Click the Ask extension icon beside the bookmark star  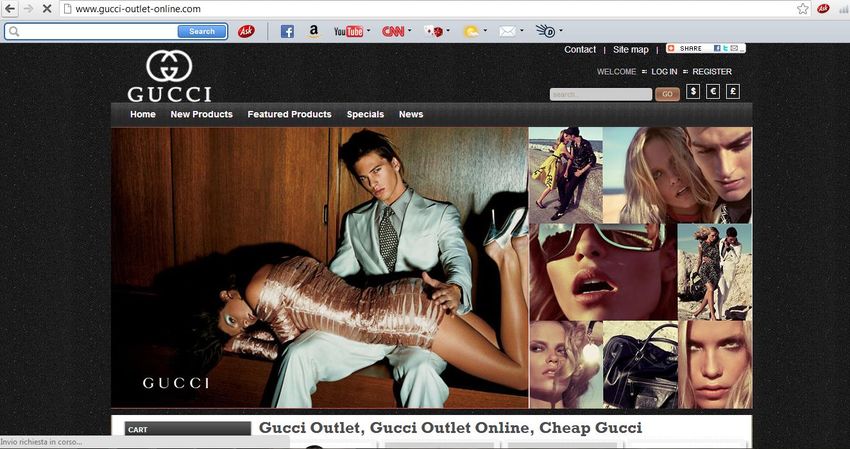click(823, 9)
